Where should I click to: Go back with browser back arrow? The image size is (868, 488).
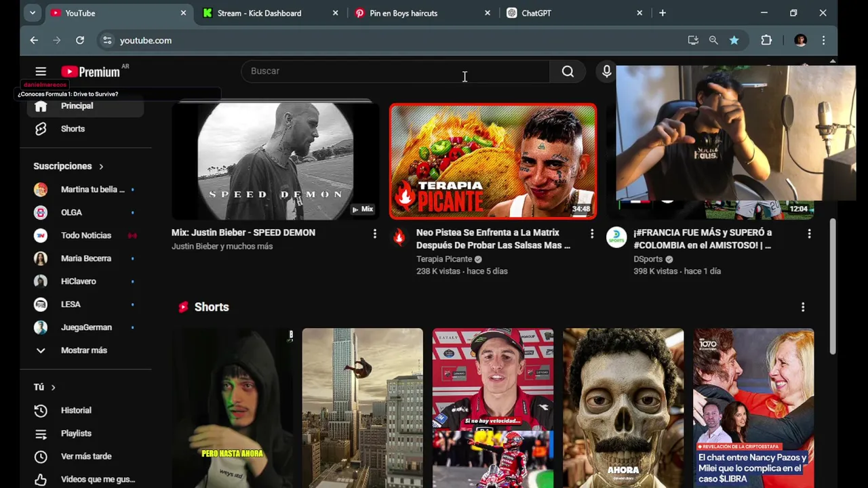[x=34, y=41]
